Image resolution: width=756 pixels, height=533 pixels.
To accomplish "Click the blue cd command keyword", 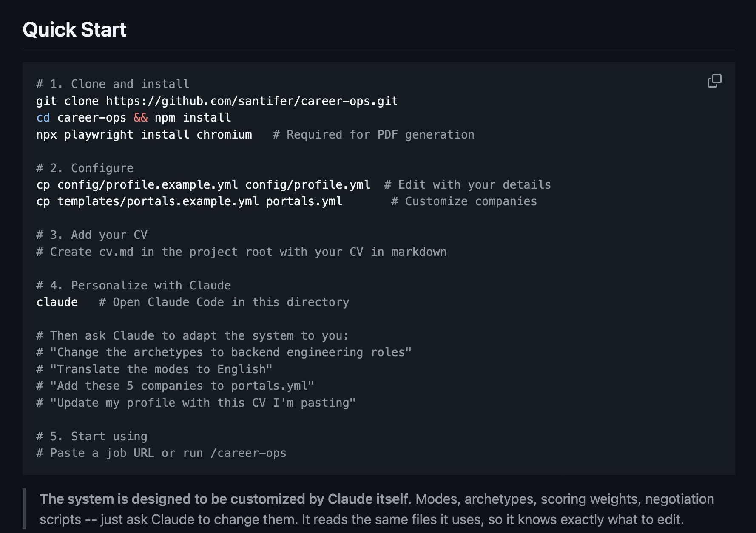I will (43, 118).
